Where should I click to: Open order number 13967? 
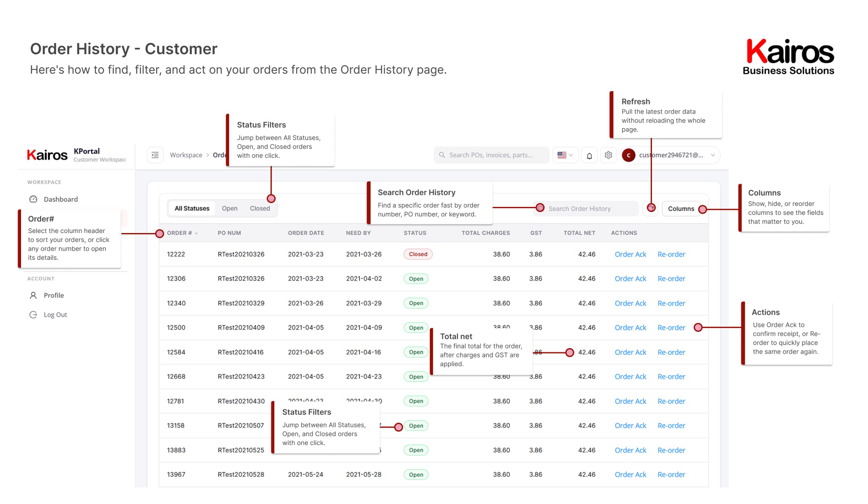[x=176, y=474]
